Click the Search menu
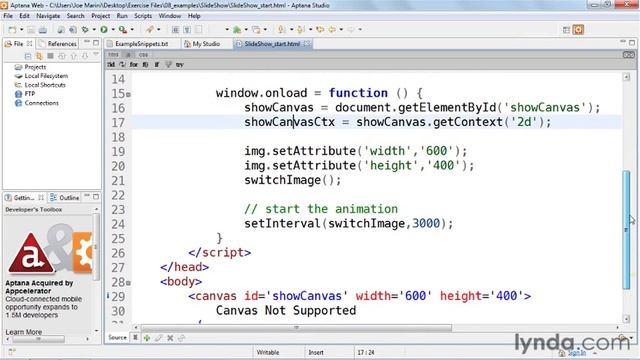 76,16
